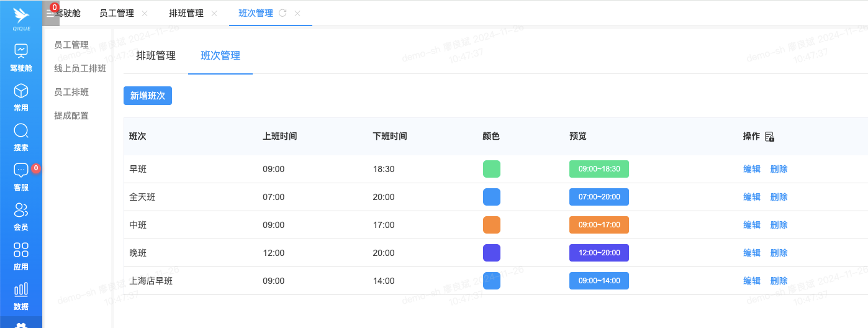
Task: Open the 驾驶舱 dashboard sidebar icon
Action: click(x=21, y=51)
